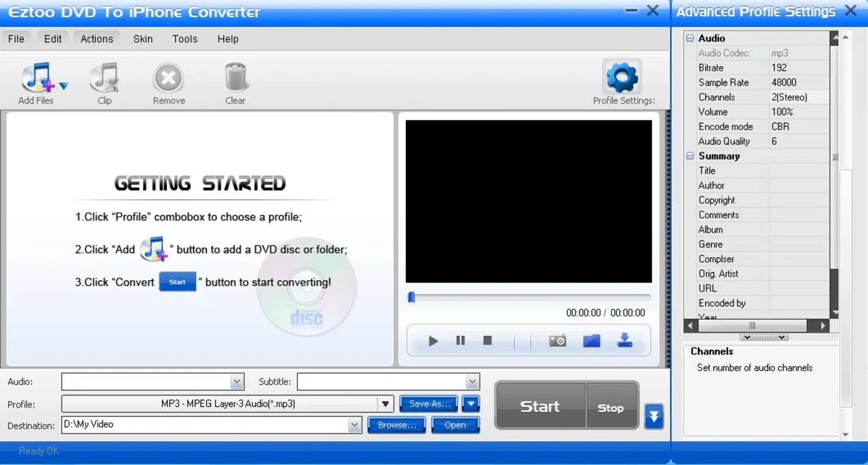Collapse the Summary settings group

coord(690,156)
